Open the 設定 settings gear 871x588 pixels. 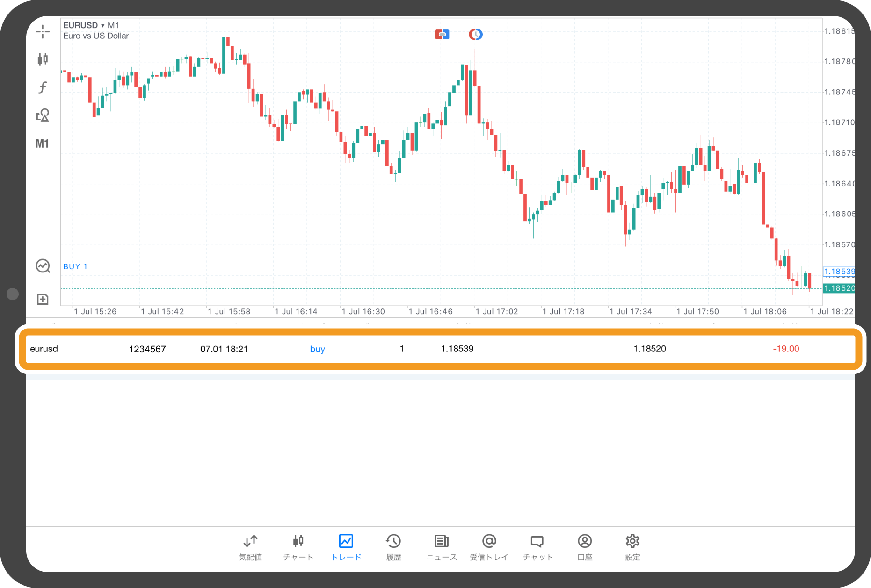[632, 547]
